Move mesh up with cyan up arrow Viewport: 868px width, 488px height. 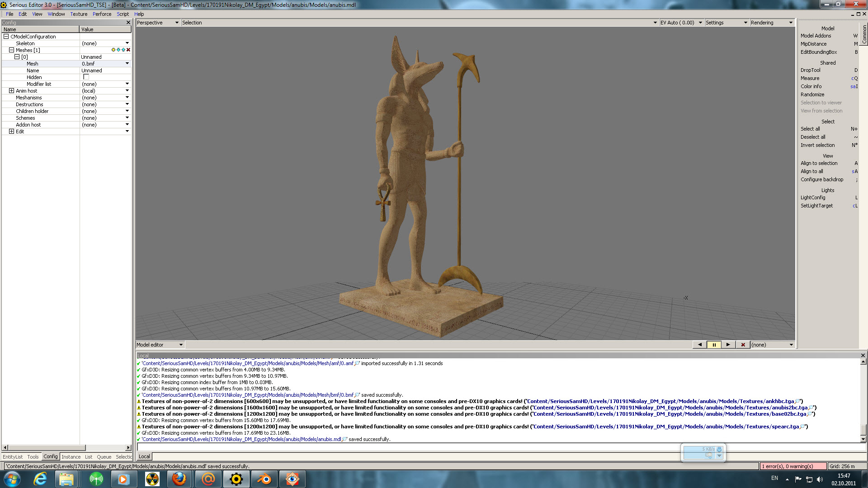pyautogui.click(x=123, y=50)
